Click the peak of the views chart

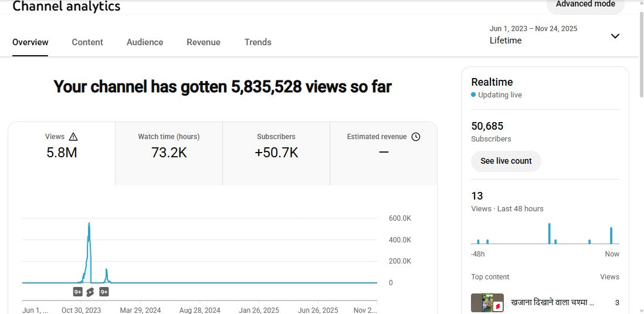coord(89,224)
